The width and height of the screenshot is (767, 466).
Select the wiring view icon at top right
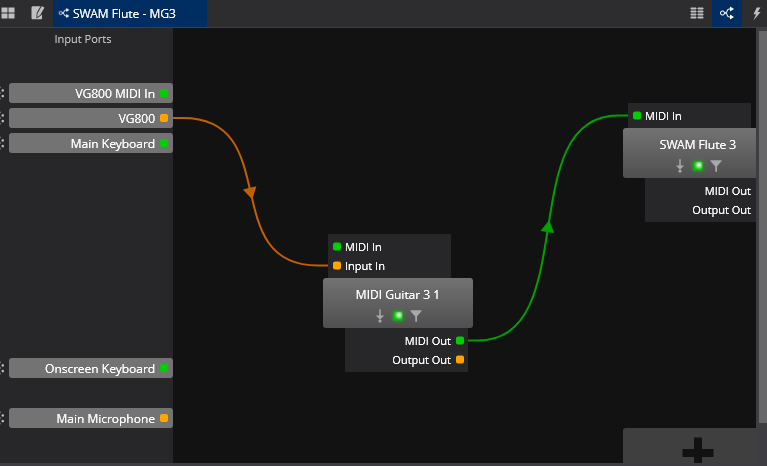tap(726, 13)
